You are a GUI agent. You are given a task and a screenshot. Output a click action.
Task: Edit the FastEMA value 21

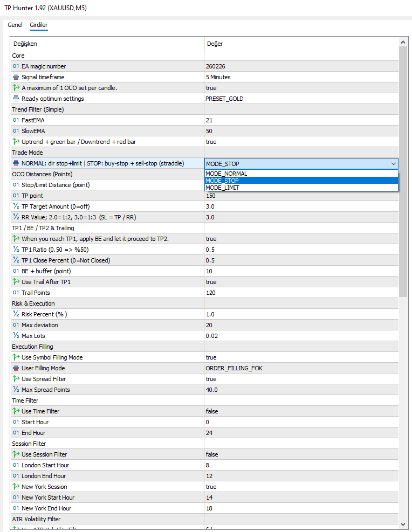[x=301, y=120]
